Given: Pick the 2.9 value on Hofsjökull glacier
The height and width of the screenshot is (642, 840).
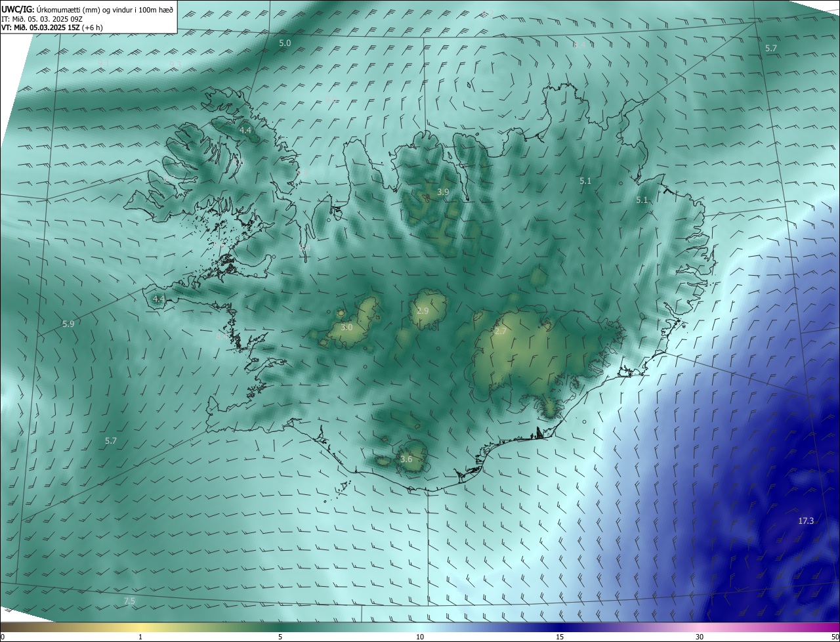Looking at the screenshot, I should [x=423, y=310].
